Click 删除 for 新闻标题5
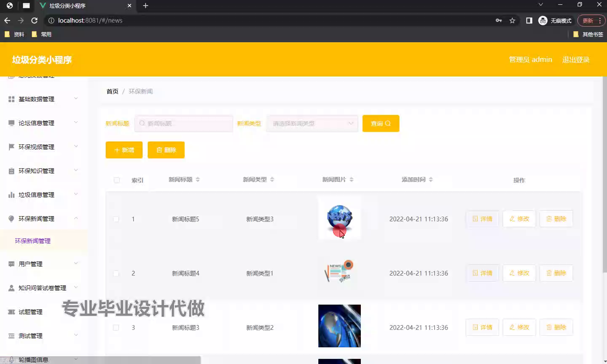The width and height of the screenshot is (607, 364). tap(556, 219)
